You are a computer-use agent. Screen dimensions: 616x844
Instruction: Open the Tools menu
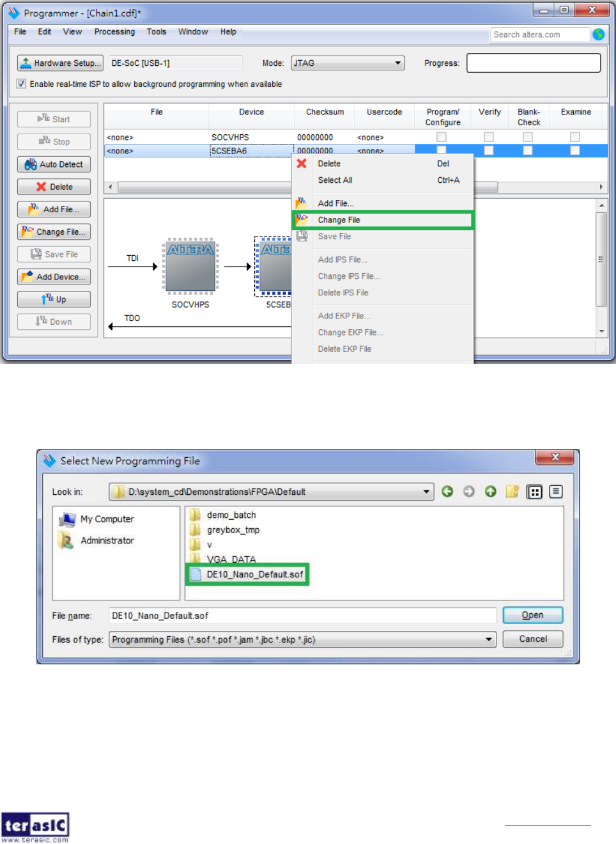(157, 31)
